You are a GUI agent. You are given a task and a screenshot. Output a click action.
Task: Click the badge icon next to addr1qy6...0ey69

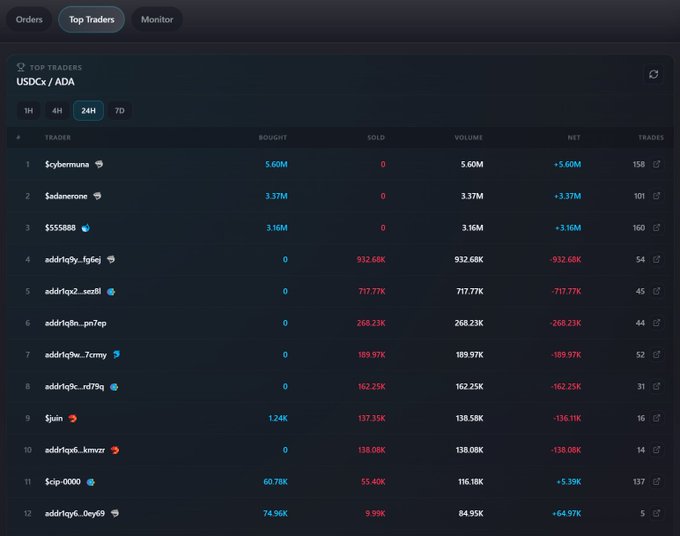coord(115,513)
